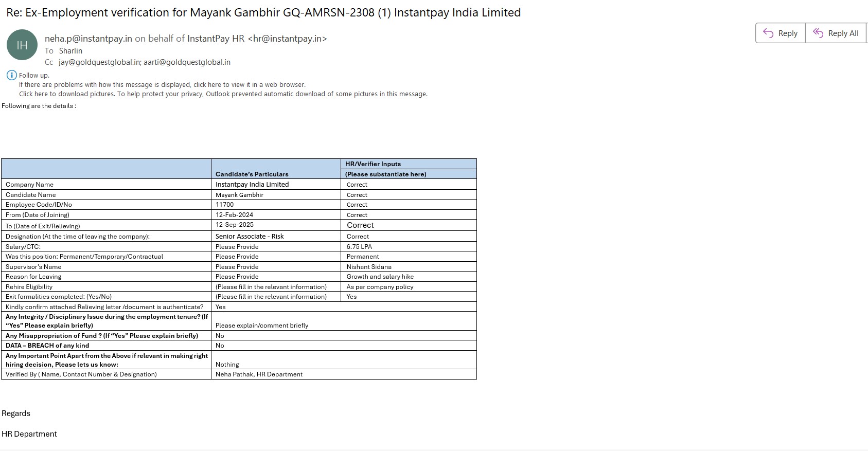Click 'Please explain/comment briefly' cell
Viewport: 868px width, 451px height.
pos(262,326)
